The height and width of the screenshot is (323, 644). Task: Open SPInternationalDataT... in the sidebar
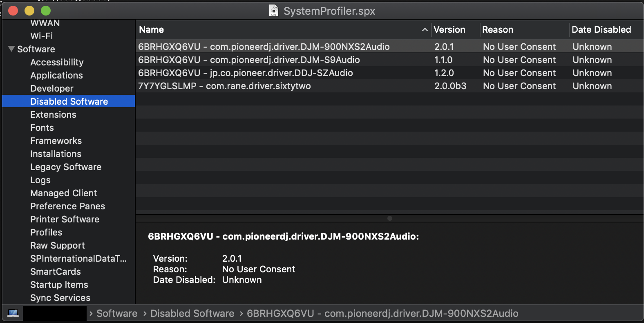(78, 258)
